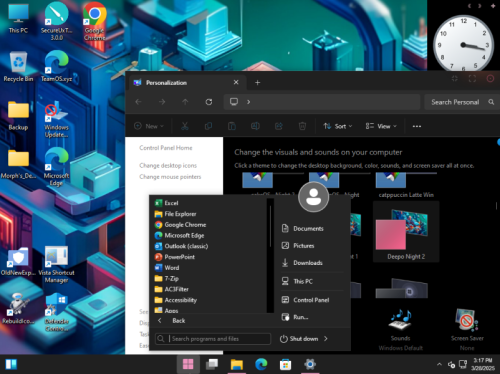Open Morph's_De... folder on desktop
This screenshot has height=374, width=500.
tap(18, 164)
